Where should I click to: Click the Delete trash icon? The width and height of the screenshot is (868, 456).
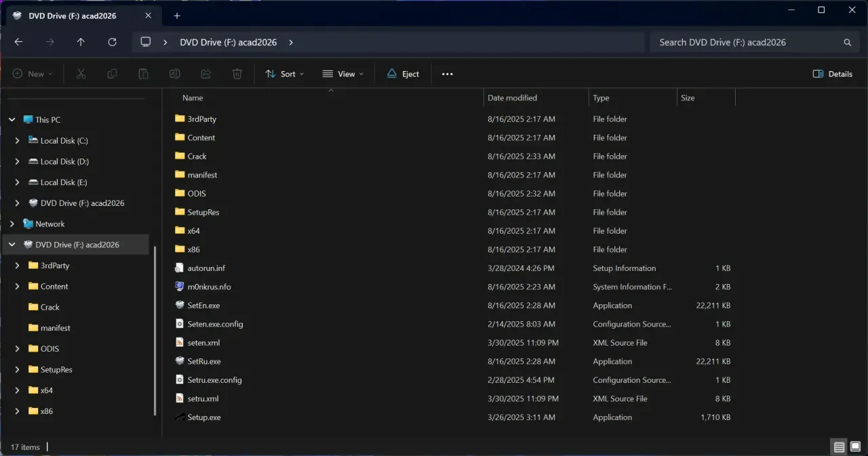[237, 74]
